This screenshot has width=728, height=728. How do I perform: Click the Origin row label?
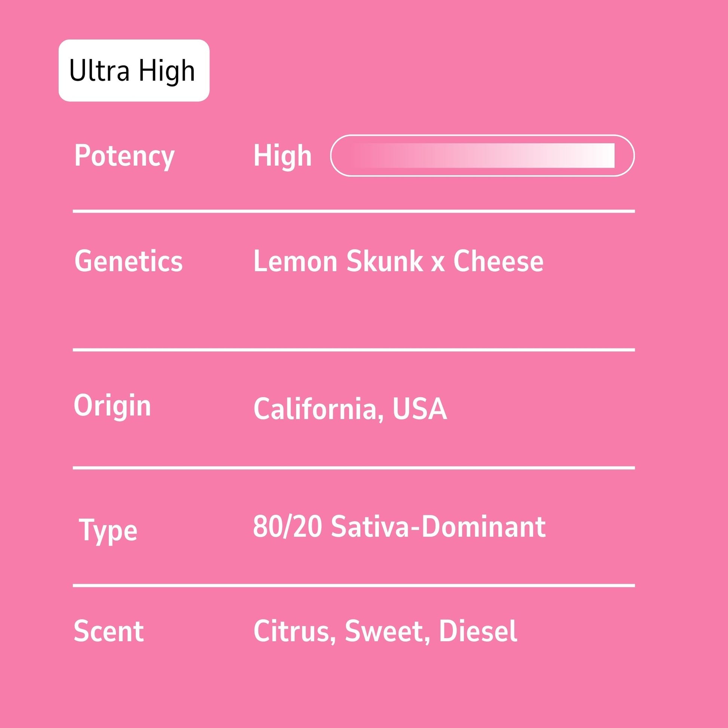[112, 406]
